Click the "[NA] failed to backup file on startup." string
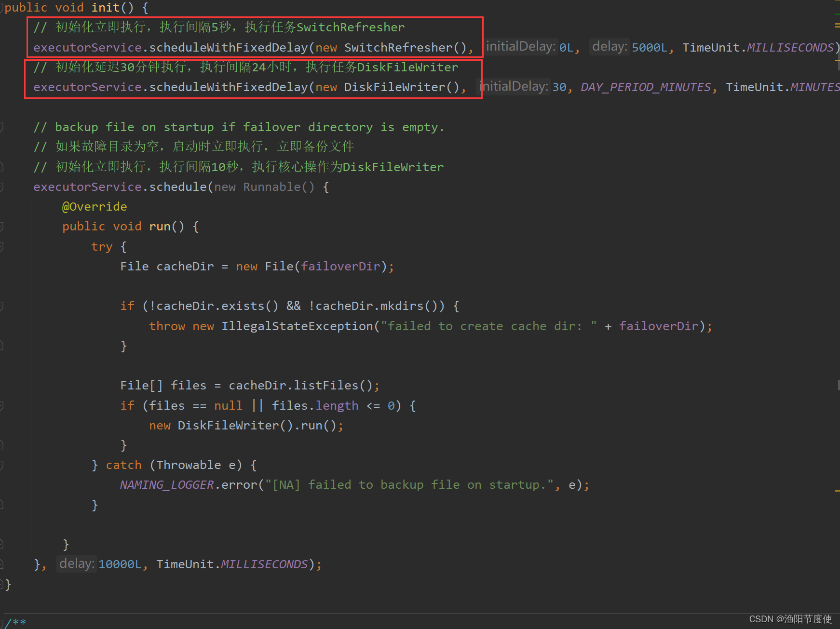840x629 pixels. (409, 485)
